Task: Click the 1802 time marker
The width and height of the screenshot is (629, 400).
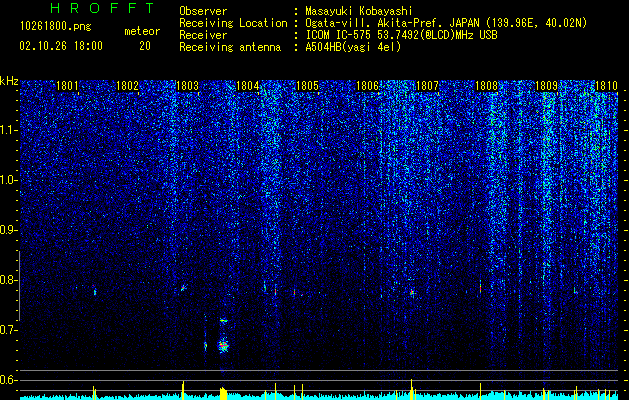Action: [x=128, y=86]
